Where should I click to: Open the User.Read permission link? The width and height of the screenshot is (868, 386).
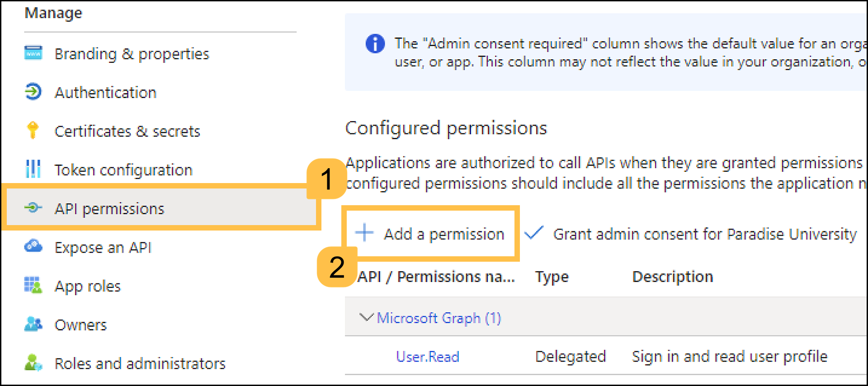pyautogui.click(x=427, y=357)
